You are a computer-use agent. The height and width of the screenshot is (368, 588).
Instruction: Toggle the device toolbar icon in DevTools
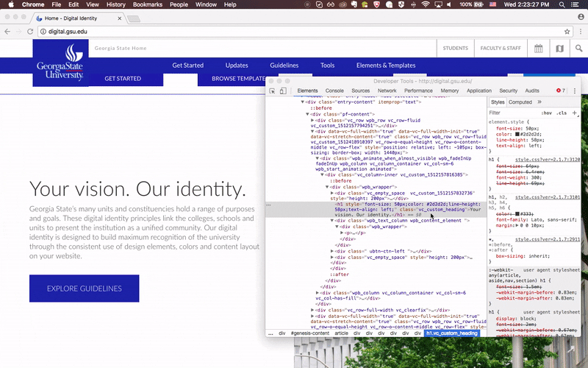pyautogui.click(x=283, y=91)
